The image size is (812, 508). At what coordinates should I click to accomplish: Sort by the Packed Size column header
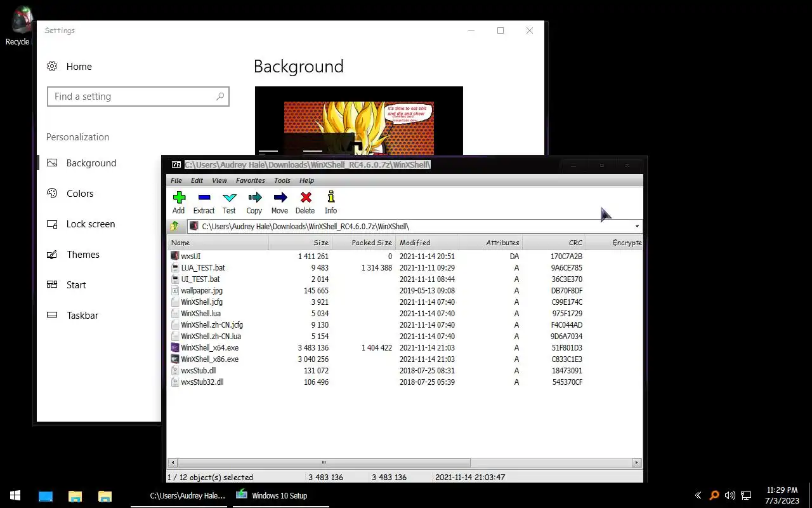click(x=363, y=243)
